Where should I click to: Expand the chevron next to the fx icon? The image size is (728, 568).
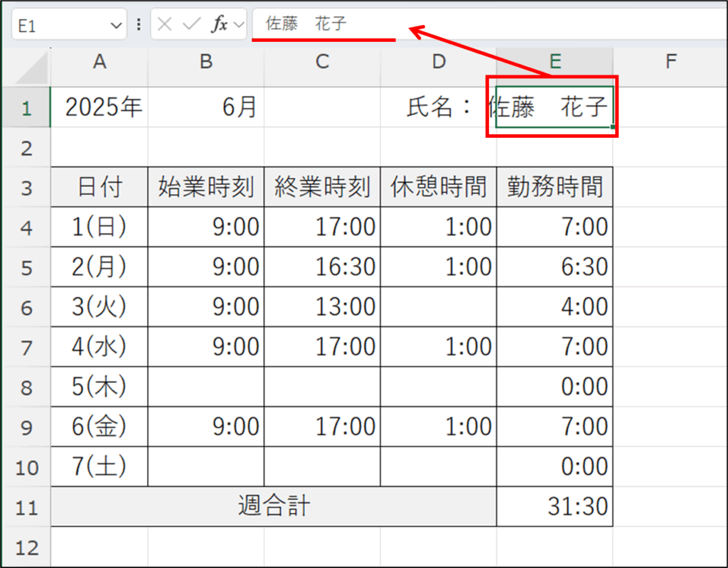click(x=239, y=25)
